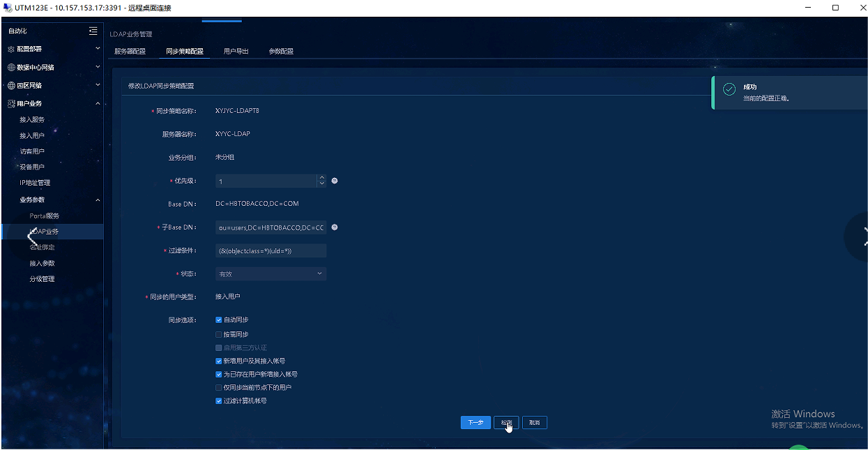Enable the 按需同步 checkbox
This screenshot has height=450, width=868.
pos(219,334)
